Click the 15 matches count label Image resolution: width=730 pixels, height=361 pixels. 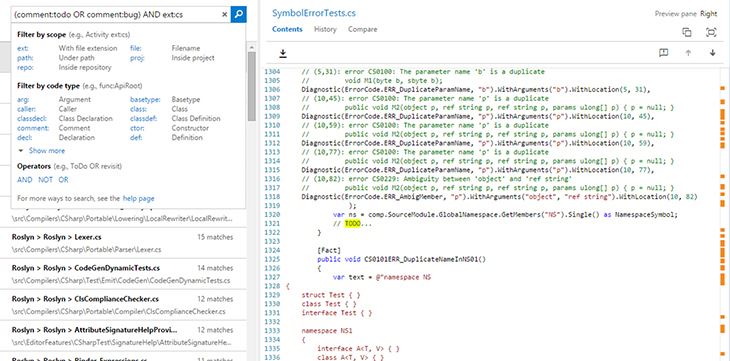click(x=215, y=237)
